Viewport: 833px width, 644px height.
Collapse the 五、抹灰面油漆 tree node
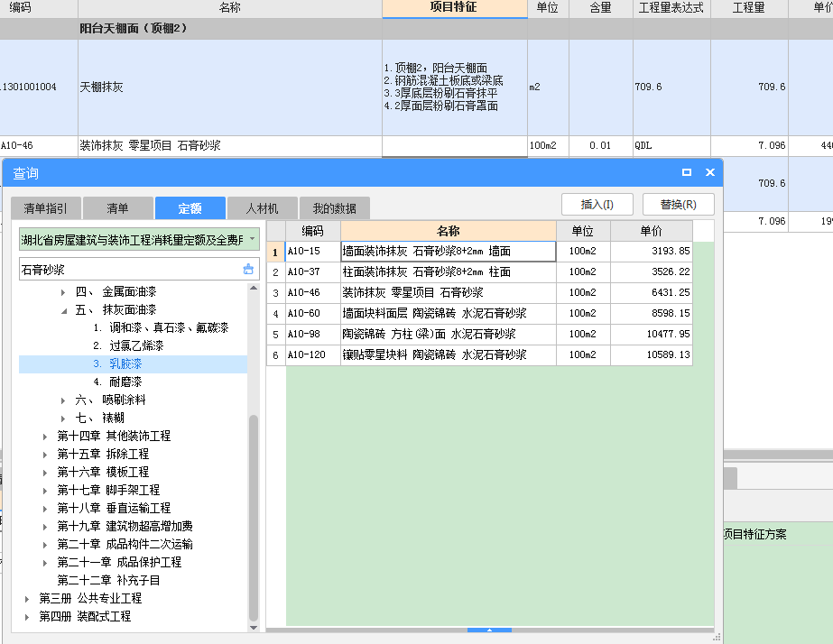tap(63, 310)
